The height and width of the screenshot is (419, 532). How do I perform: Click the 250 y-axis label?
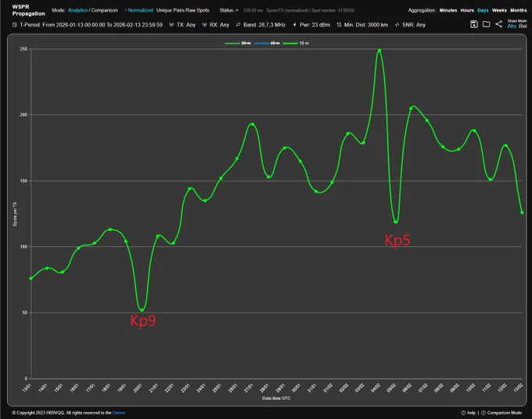(23, 49)
